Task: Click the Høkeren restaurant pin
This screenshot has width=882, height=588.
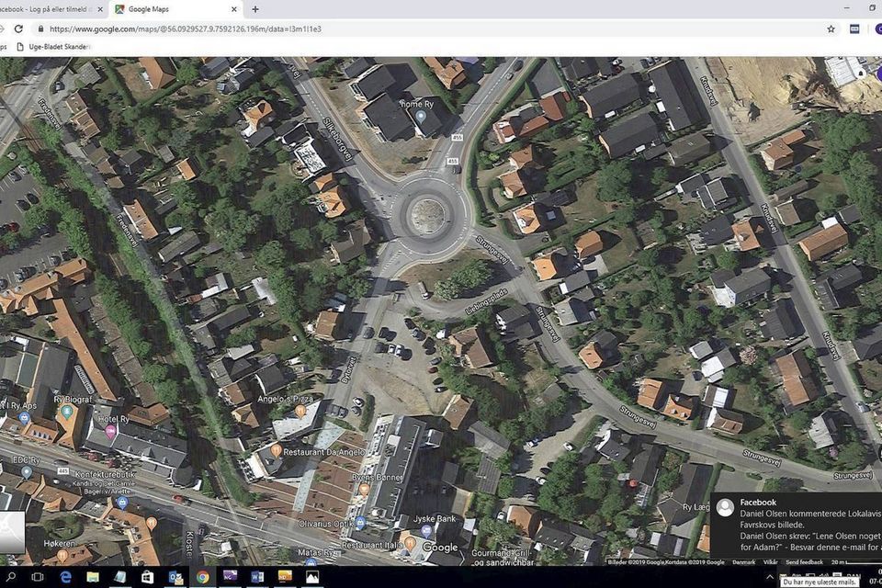Action: [62, 555]
